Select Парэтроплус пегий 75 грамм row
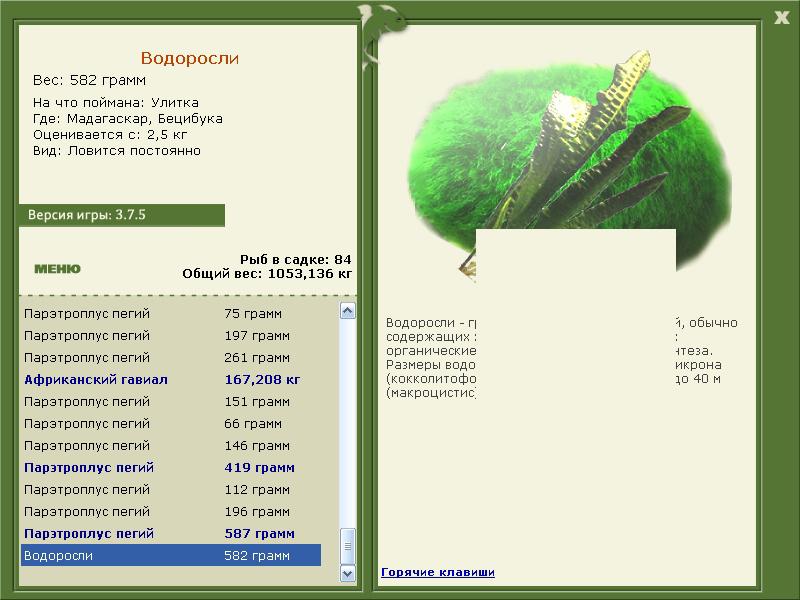800x600 pixels. 171,313
